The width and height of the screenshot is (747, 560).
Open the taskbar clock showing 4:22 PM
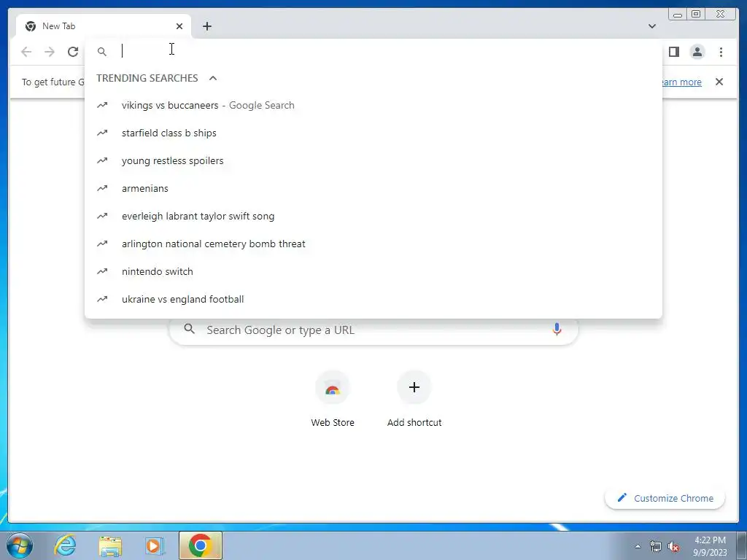pyautogui.click(x=710, y=546)
